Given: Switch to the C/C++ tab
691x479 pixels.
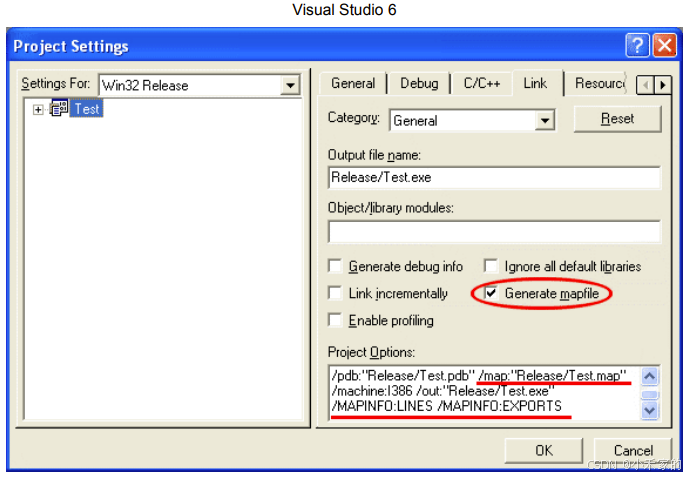Looking at the screenshot, I should (482, 83).
